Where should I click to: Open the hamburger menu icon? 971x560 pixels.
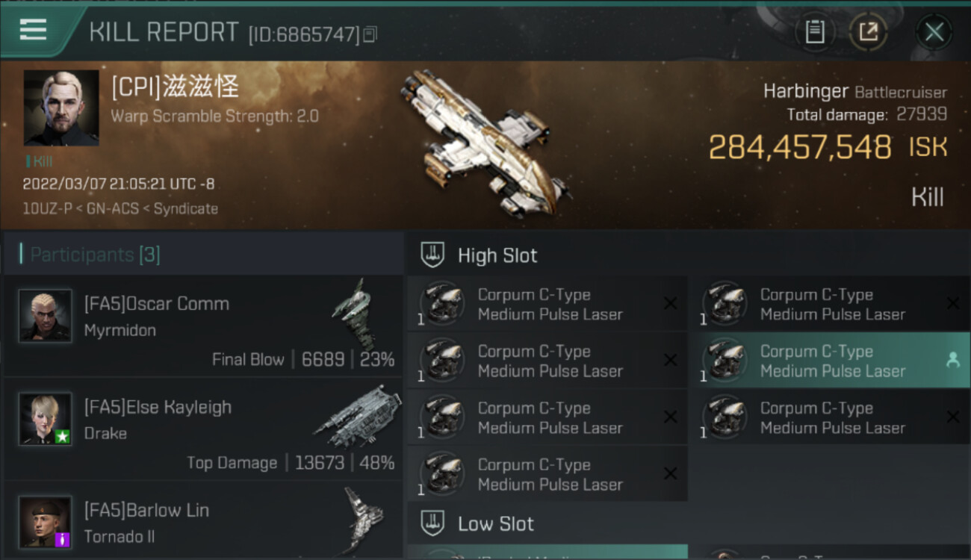click(33, 29)
